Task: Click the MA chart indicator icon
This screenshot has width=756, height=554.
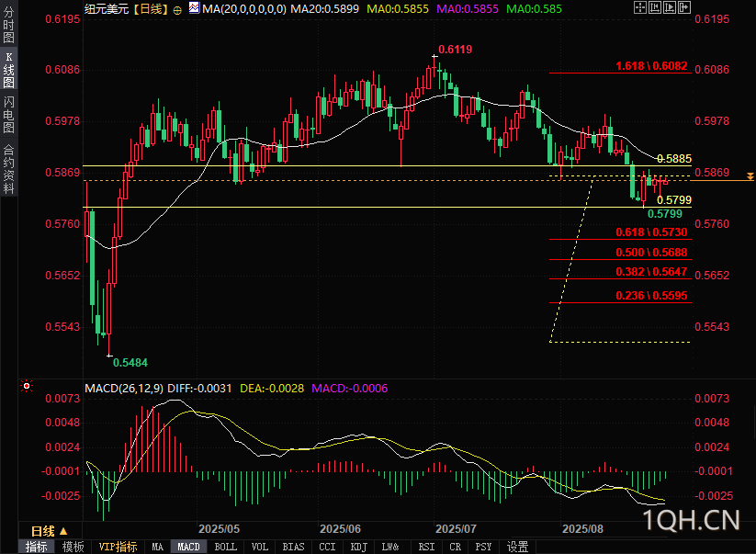Action: tap(192, 8)
